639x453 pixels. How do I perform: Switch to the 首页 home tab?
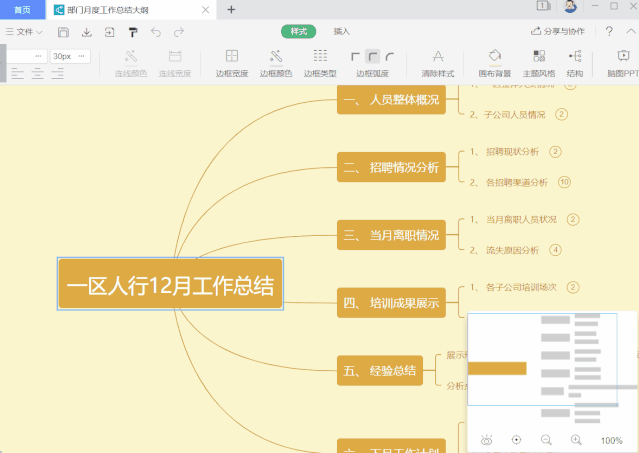(22, 9)
